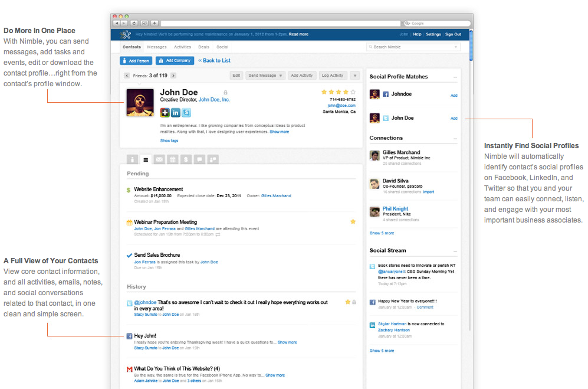Go back using the browser back arrow
Image resolution: width=588 pixels, height=389 pixels.
click(117, 23)
